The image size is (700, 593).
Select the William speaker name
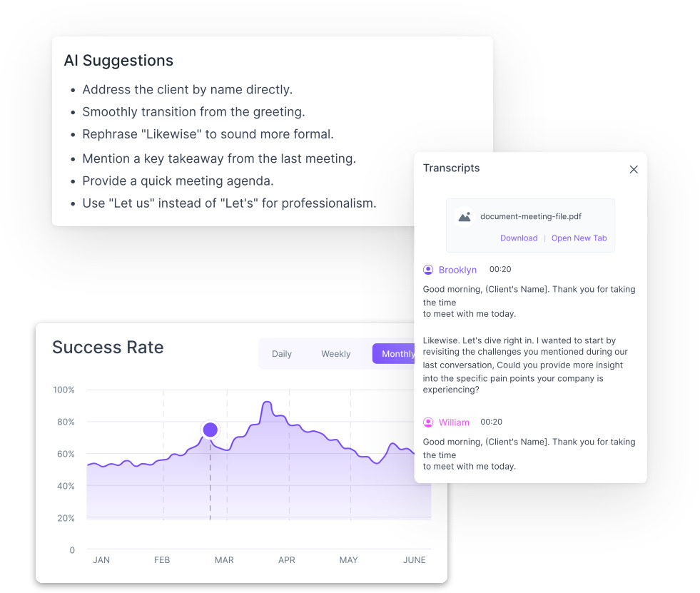(x=454, y=422)
